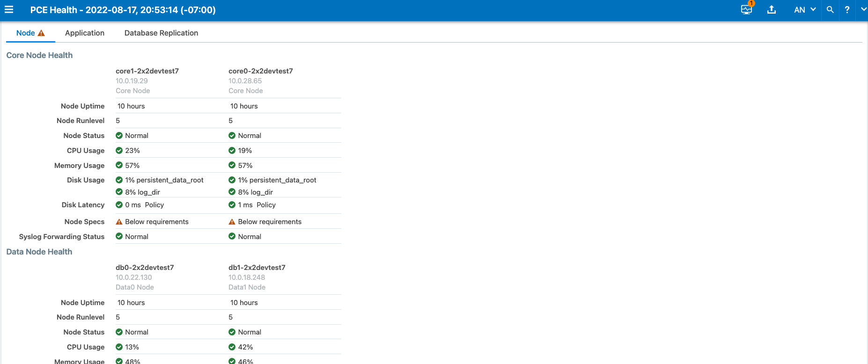The image size is (868, 364).
Task: Click core1 Disk Latency 0 ms check icon
Action: (x=119, y=205)
